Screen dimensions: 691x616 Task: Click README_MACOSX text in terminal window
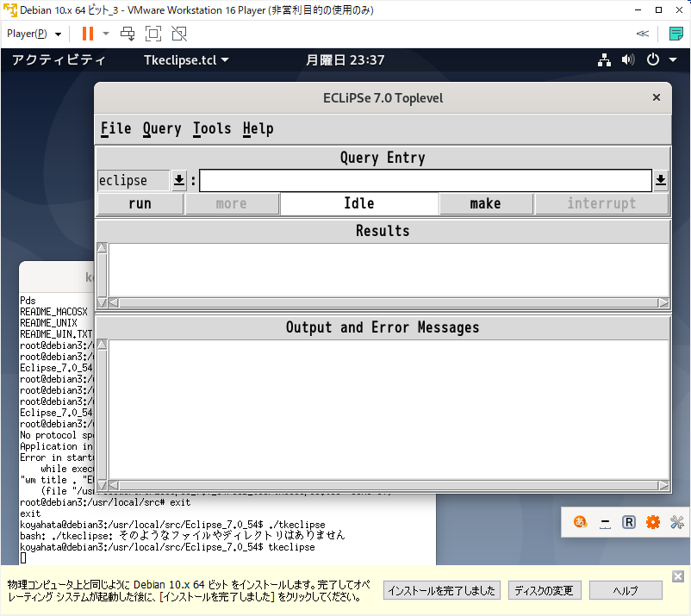[53, 312]
